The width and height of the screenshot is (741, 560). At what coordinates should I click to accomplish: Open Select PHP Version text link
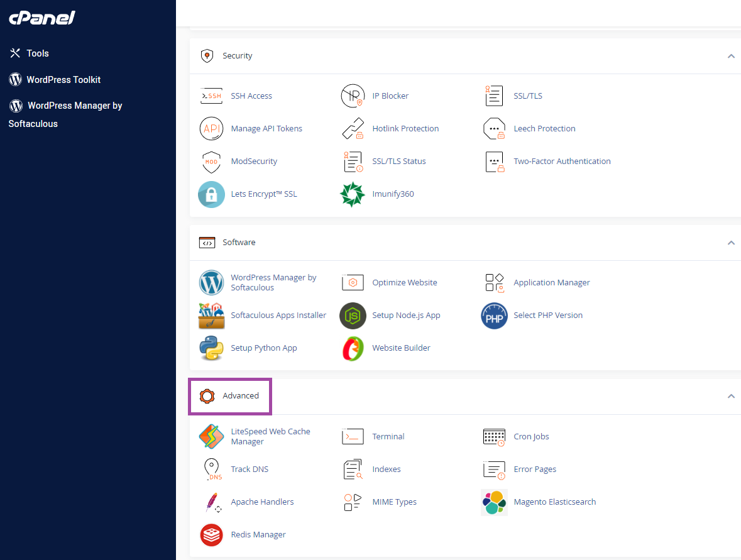coord(548,316)
